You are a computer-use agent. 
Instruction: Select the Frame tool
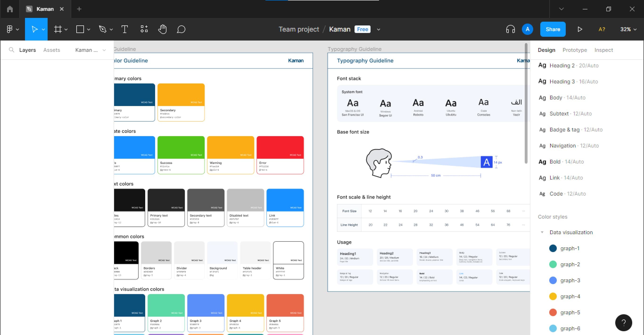click(x=58, y=29)
